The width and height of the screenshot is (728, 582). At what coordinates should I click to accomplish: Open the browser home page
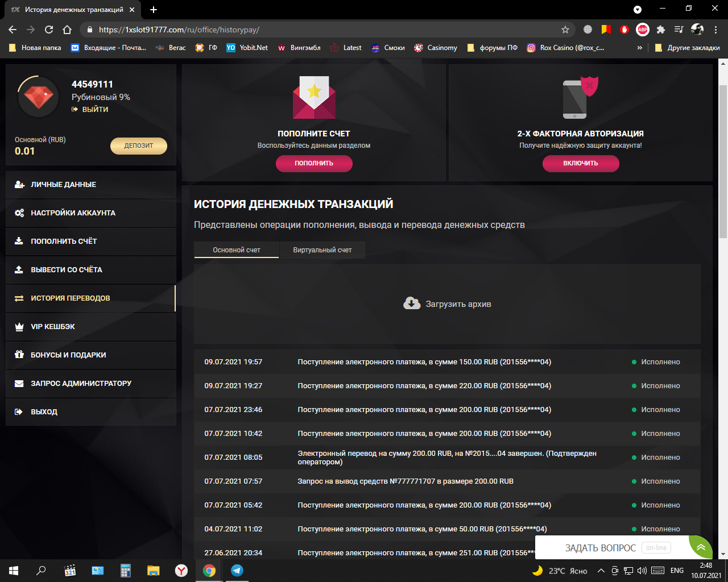[67, 30]
